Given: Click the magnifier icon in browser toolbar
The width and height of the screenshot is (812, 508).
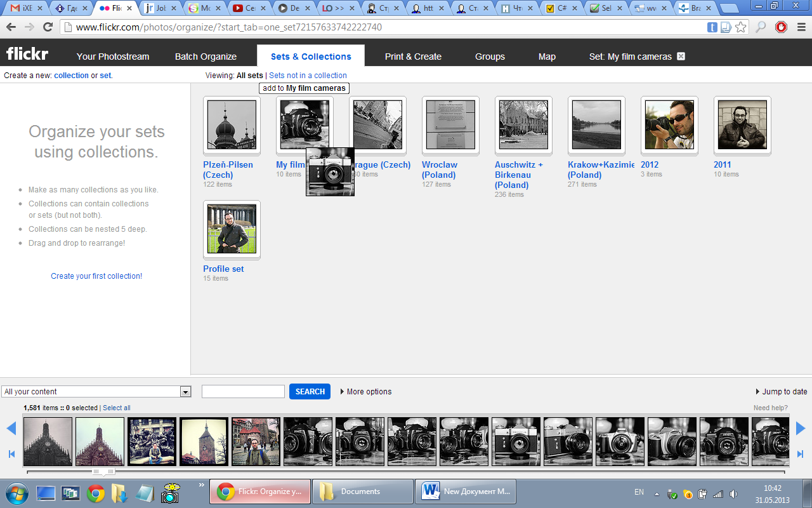Looking at the screenshot, I should click(x=761, y=27).
